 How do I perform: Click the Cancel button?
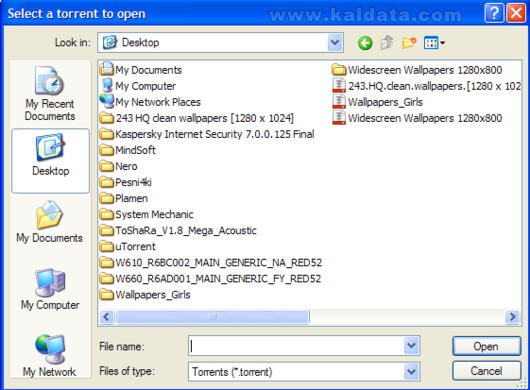coord(486,371)
